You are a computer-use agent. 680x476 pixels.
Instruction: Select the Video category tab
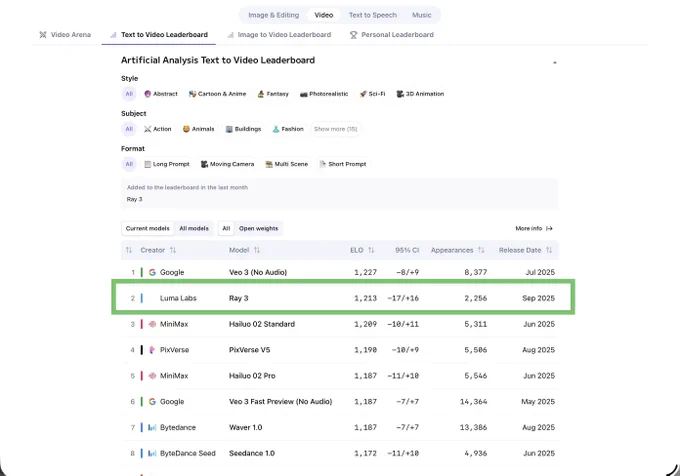324,15
